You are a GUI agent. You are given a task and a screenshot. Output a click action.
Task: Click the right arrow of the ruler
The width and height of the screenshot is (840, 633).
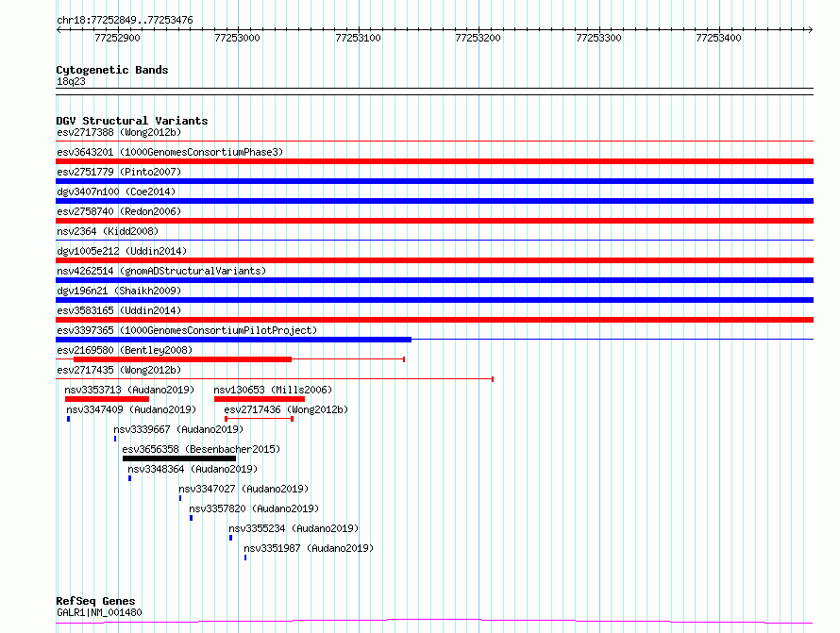(x=810, y=30)
